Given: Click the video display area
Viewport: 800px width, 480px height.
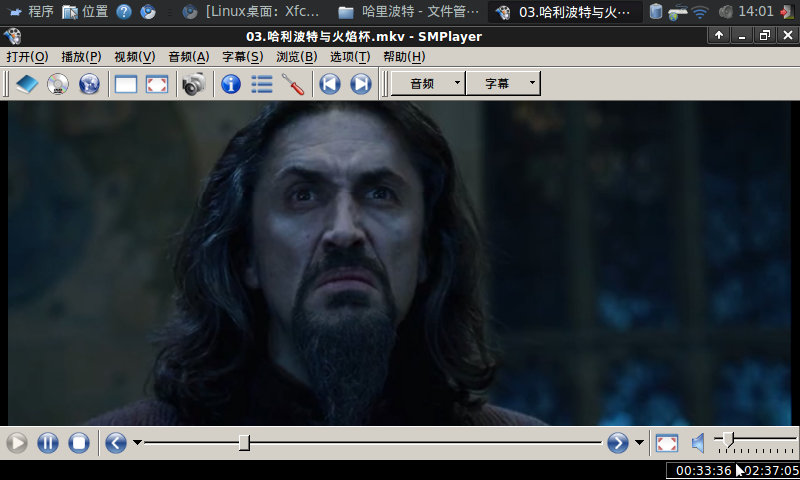Looking at the screenshot, I should [x=399, y=263].
